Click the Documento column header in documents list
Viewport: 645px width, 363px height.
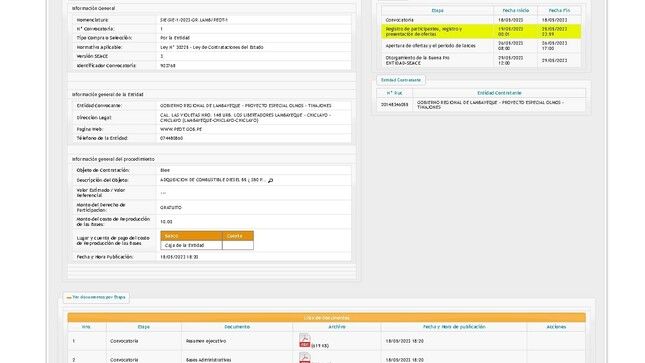[x=237, y=327]
